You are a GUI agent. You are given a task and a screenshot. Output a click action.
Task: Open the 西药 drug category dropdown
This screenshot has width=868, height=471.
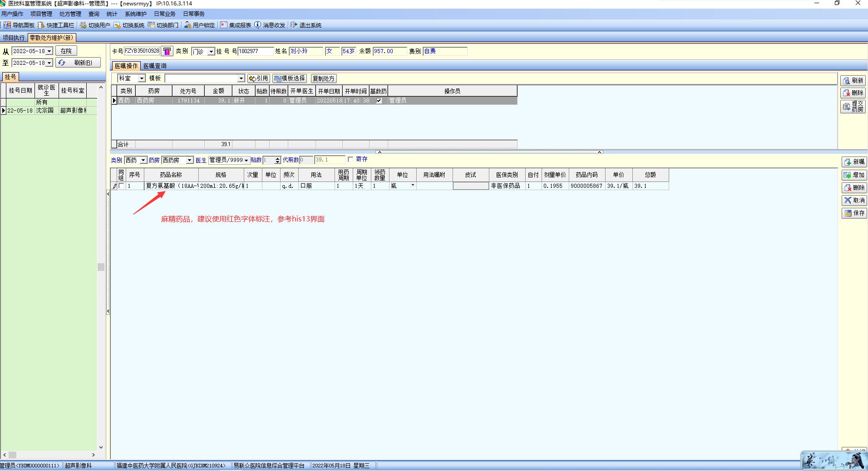(143, 160)
